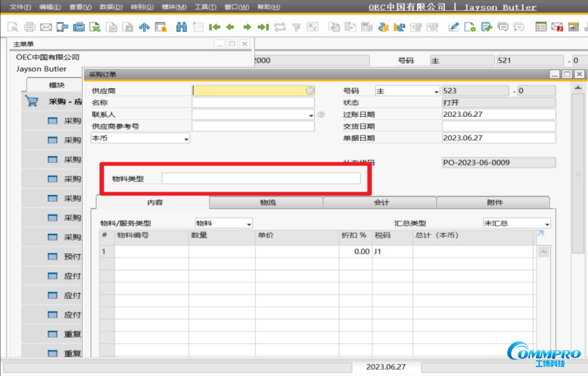Open the 模块 menu in menu bar
Screen dimensions: 588x376
[x=174, y=7]
